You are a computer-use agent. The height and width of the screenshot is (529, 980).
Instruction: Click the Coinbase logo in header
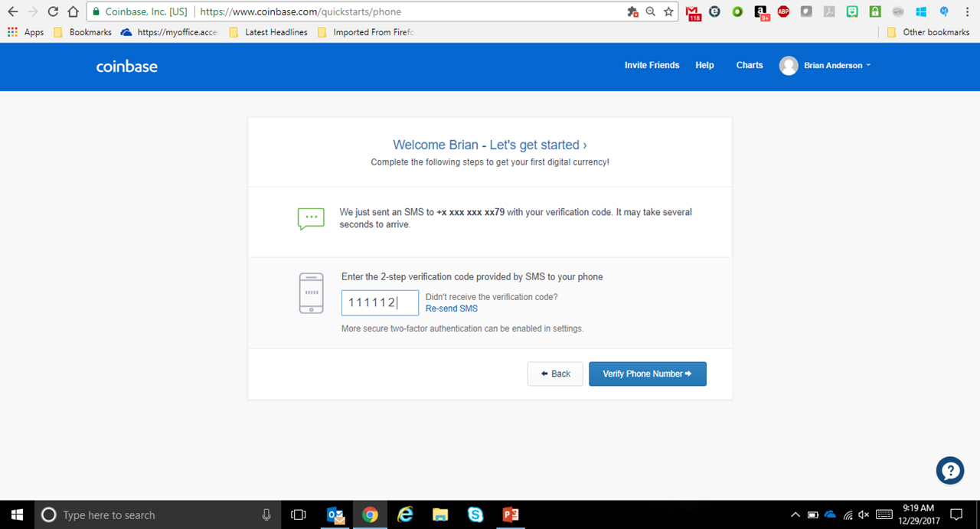tap(127, 67)
